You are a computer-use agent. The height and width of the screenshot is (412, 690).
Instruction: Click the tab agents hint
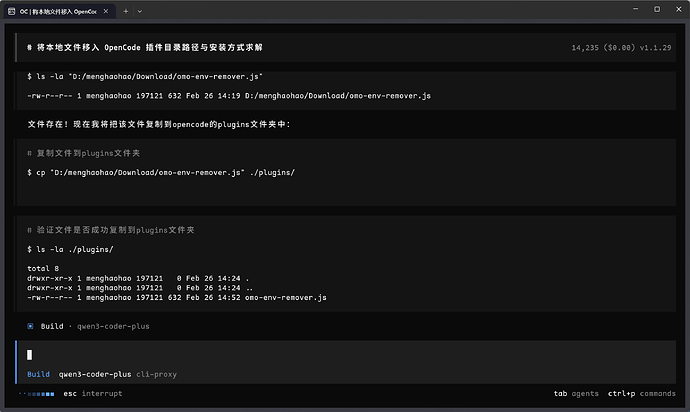(576, 394)
